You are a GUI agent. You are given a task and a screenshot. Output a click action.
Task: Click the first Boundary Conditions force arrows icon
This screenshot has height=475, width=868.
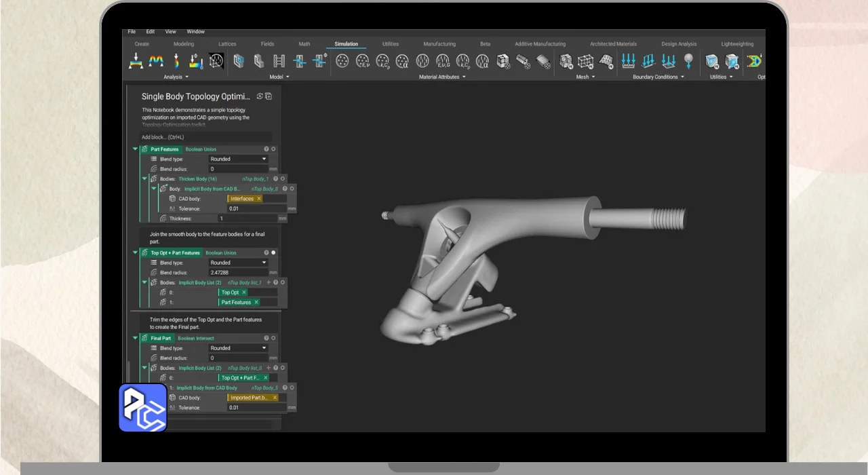tap(629, 61)
